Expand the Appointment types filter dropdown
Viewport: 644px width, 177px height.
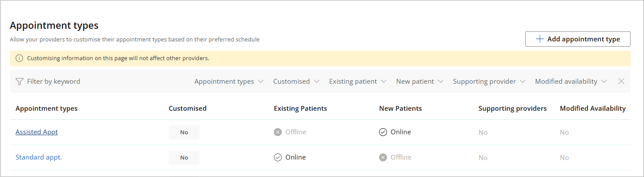click(229, 82)
